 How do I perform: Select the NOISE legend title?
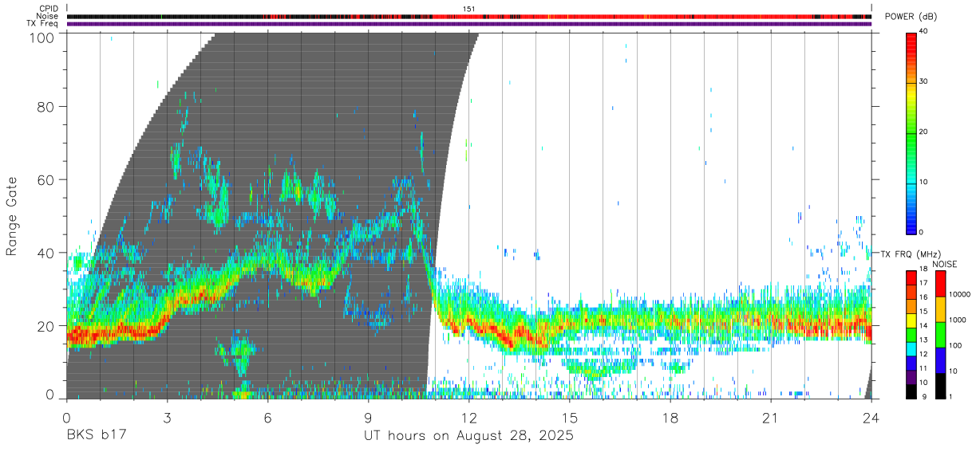click(944, 265)
